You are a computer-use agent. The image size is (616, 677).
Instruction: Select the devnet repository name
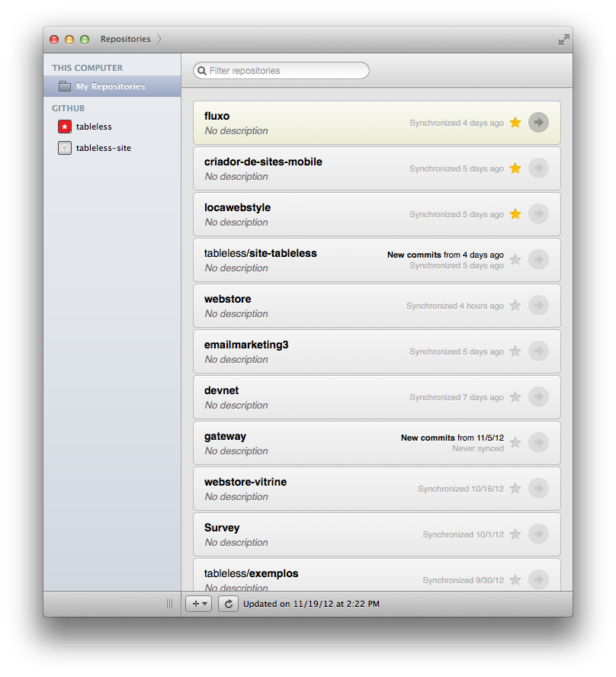tap(221, 391)
